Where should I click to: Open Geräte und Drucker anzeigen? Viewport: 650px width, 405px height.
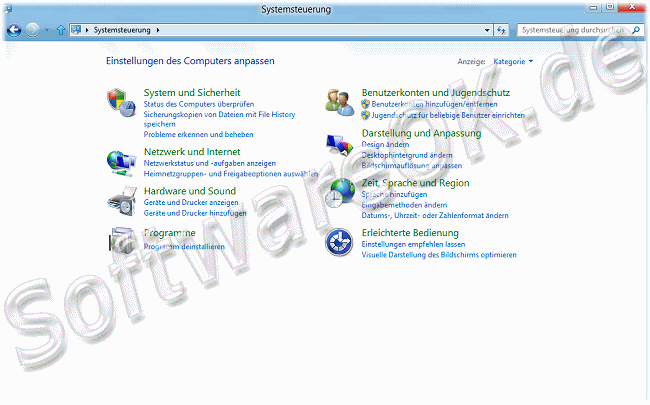[x=191, y=202]
